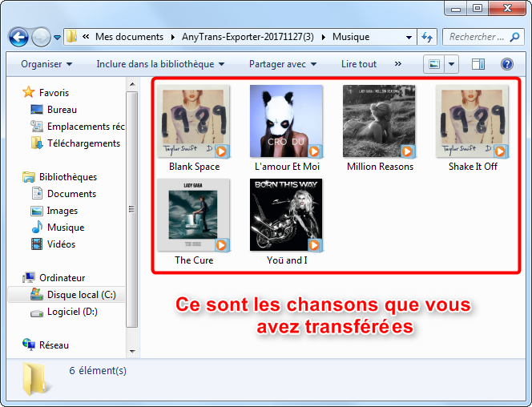Click the Yoü and I file name
This screenshot has height=407, width=532.
click(287, 260)
